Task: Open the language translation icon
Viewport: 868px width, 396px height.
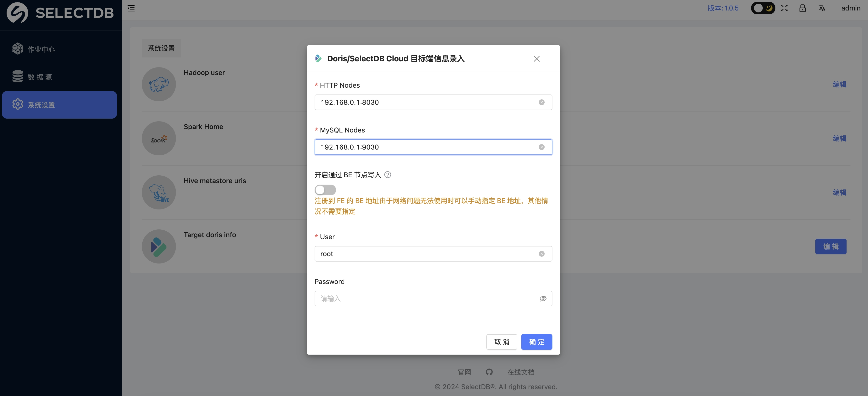Action: (822, 8)
